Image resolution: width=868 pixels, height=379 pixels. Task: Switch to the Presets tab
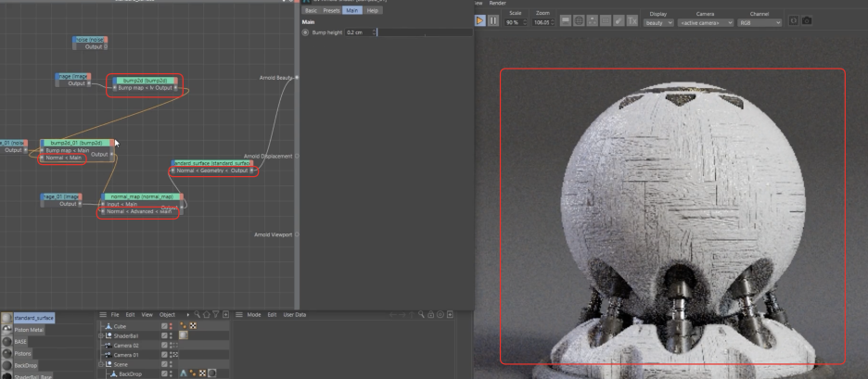click(x=331, y=10)
